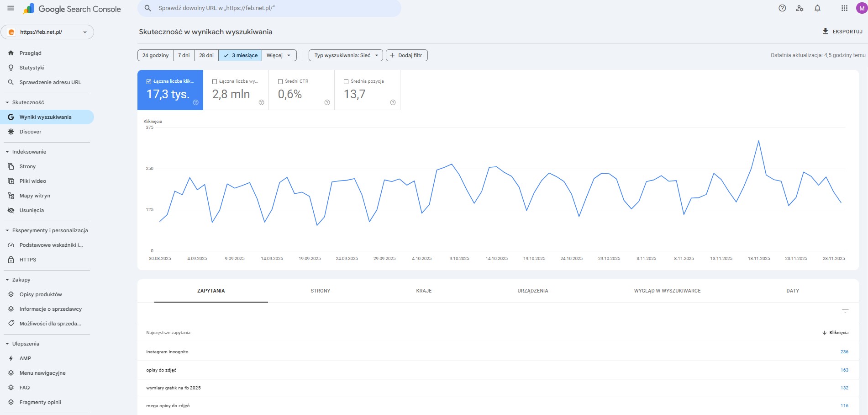
Task: Click the help icon on Średnia pozycja card
Action: (x=393, y=102)
